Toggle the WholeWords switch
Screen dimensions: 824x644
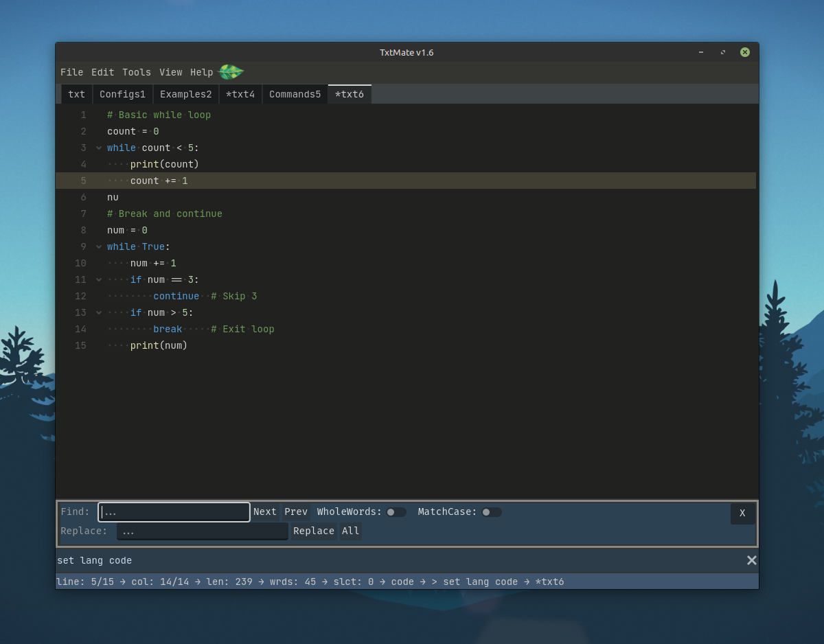396,512
